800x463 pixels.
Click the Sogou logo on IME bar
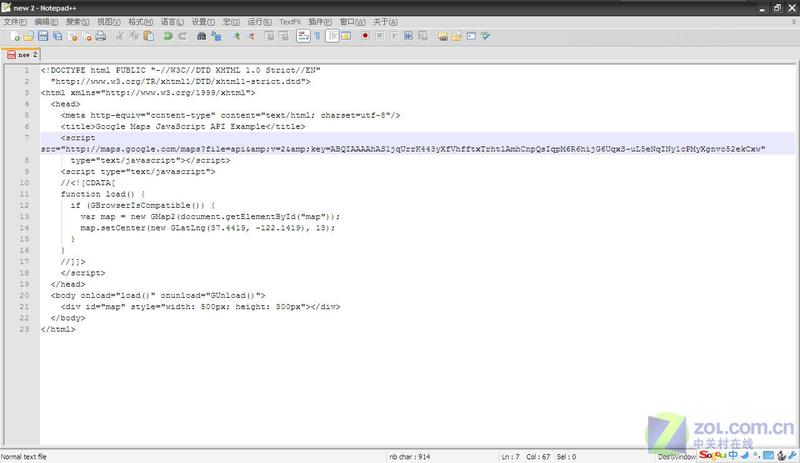pyautogui.click(x=712, y=455)
